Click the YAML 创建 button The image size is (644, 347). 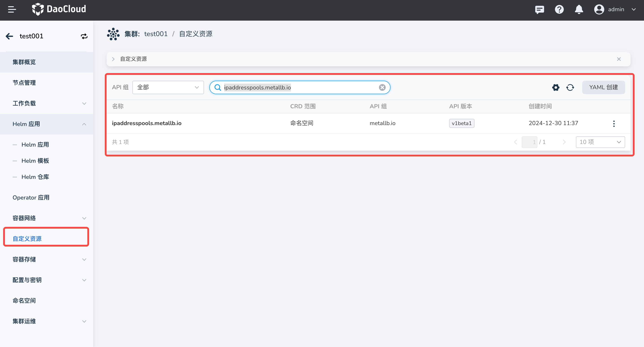pyautogui.click(x=603, y=87)
